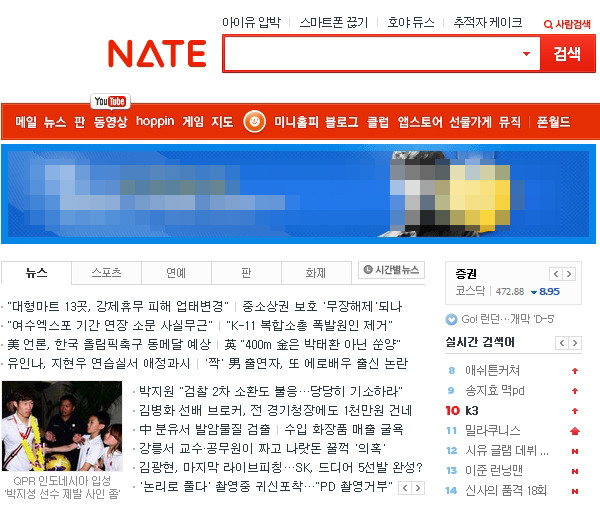Open headline K-11 복합소총 폭발원인 제거
This screenshot has width=600, height=505.
(x=309, y=326)
